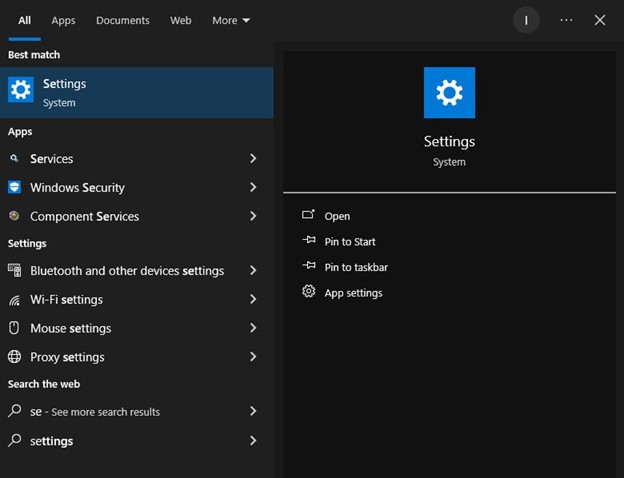Viewport: 624px width, 478px height.
Task: Select Pin to Start
Action: pyautogui.click(x=350, y=242)
